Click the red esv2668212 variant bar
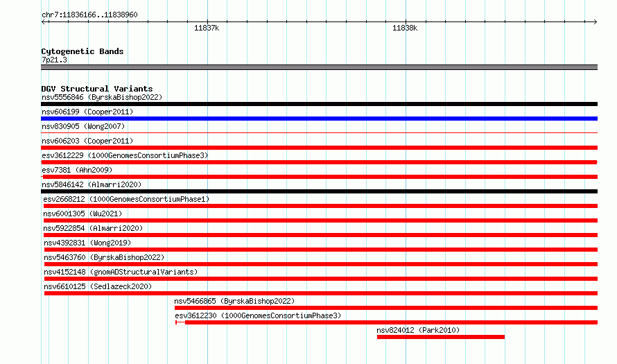The height and width of the screenshot is (364, 617). point(320,206)
